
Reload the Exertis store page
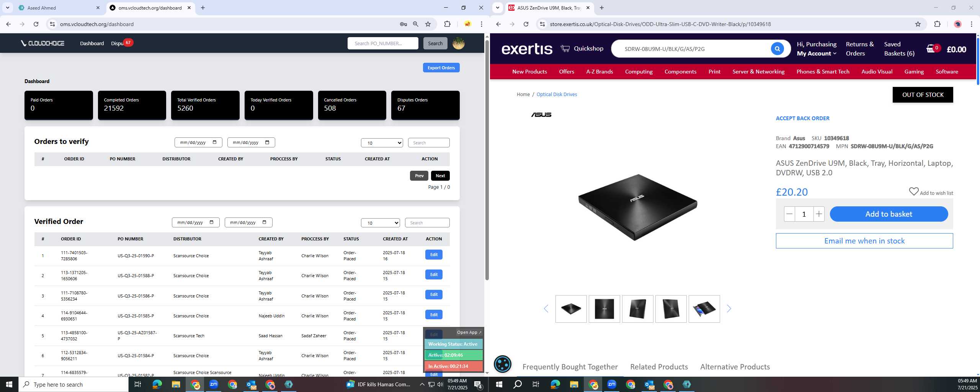point(526,24)
